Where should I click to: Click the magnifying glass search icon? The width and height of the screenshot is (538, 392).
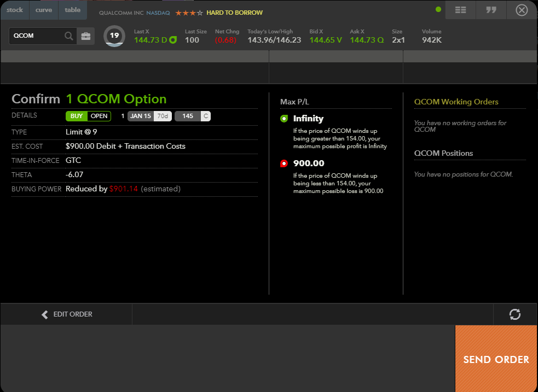pos(69,36)
